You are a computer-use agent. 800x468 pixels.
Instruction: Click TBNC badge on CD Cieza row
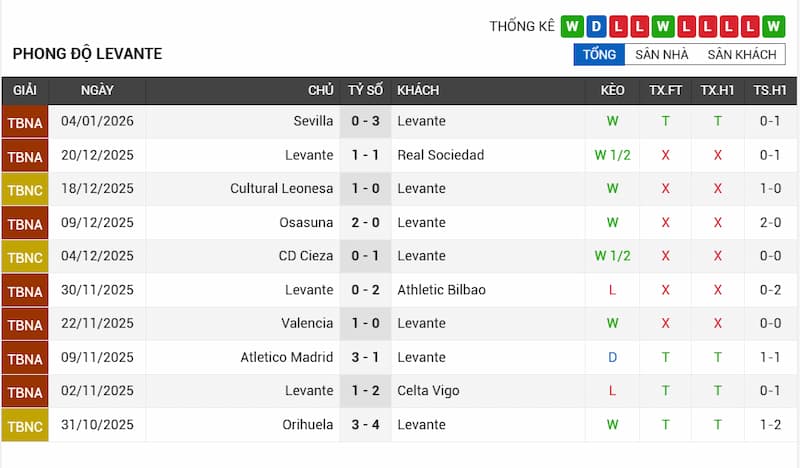(25, 257)
